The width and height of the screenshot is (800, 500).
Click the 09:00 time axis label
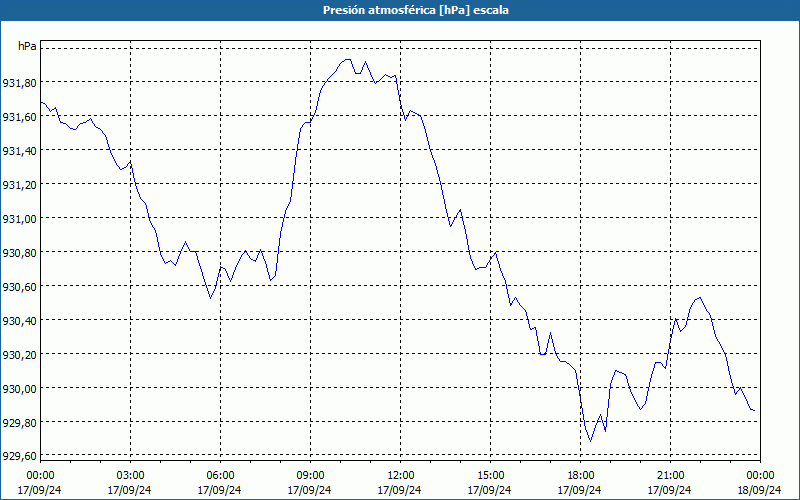click(x=310, y=476)
